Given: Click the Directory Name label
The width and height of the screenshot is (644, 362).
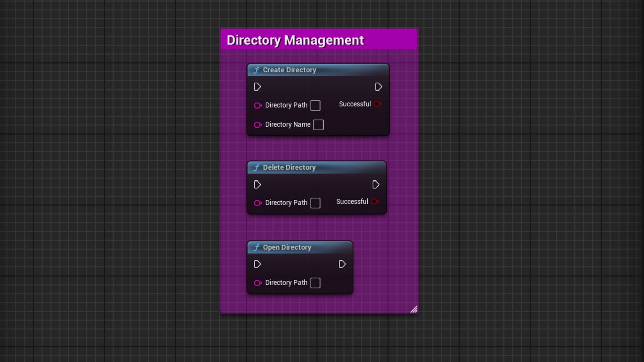Looking at the screenshot, I should click(288, 125).
